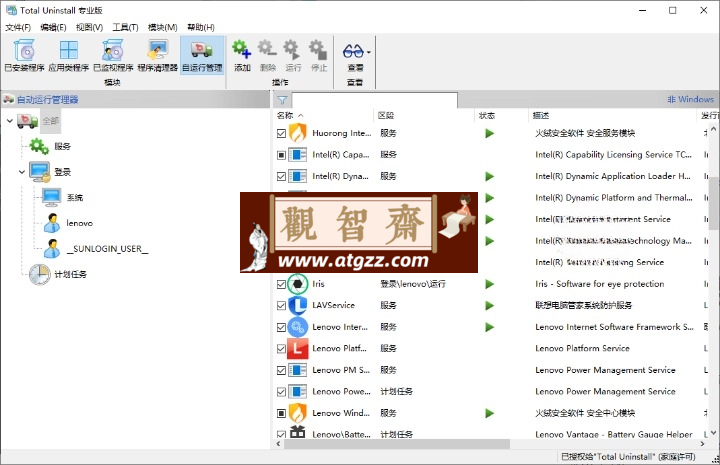
Task: Select 全部 truck icon in tree
Action: (28, 121)
